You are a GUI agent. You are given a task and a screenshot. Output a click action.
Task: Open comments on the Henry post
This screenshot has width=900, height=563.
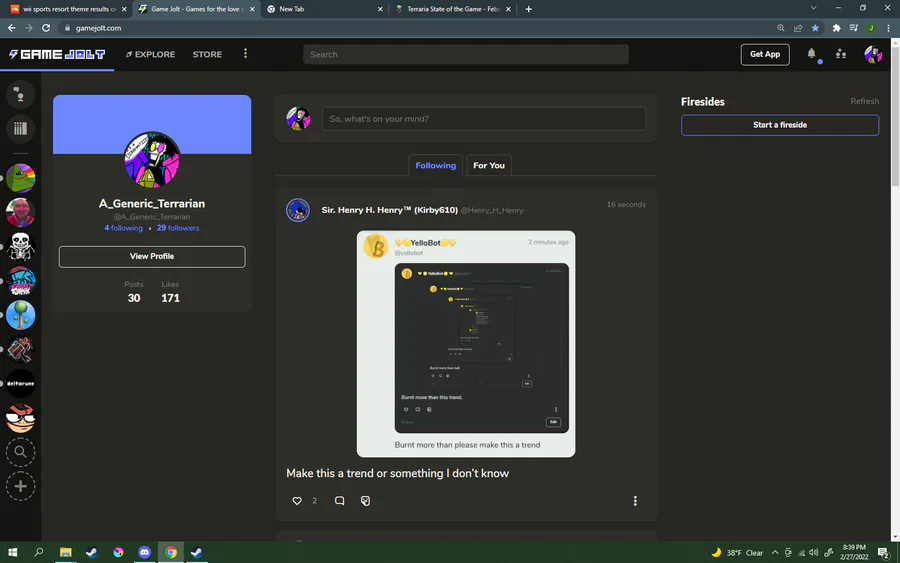point(339,501)
